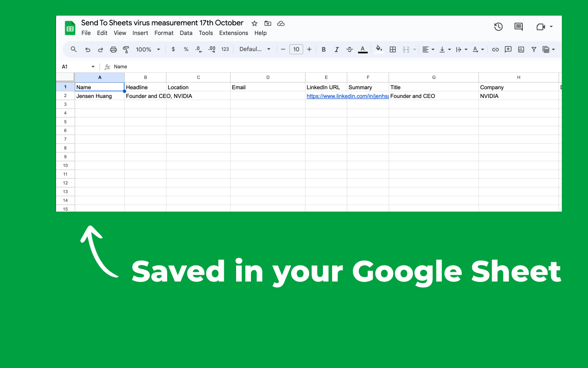Viewport: 588px width, 368px height.
Task: Activate the paint format tool
Action: tap(126, 49)
